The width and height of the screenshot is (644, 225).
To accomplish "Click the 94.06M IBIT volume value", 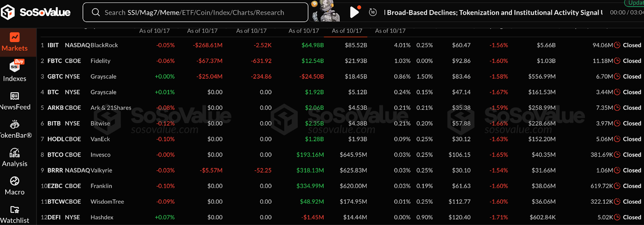I will [x=603, y=45].
